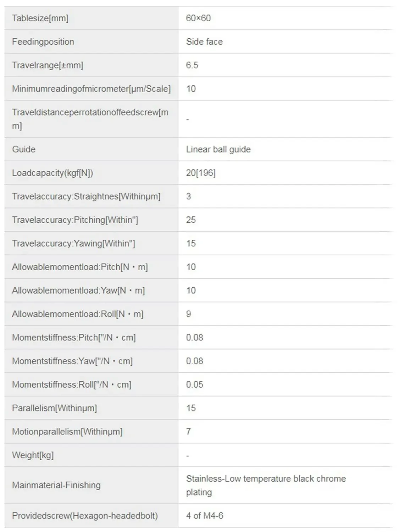Click the Tablesize[mm] row label
The width and height of the screenshot is (399, 532).
tap(40, 18)
